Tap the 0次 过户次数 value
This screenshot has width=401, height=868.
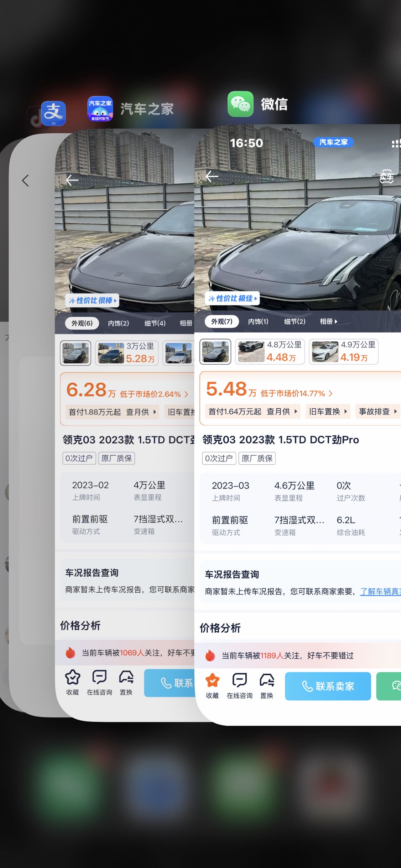pos(344,486)
